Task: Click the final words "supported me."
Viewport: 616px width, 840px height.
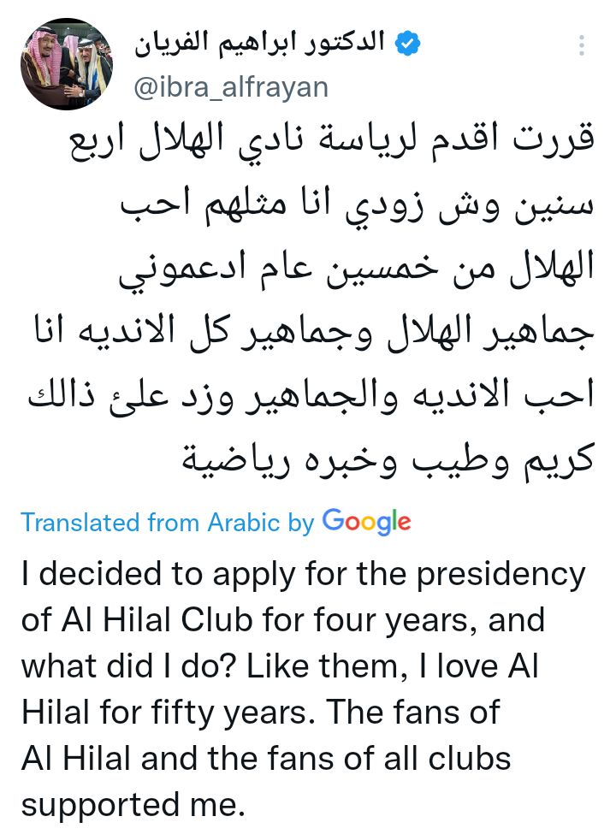Action: pyautogui.click(x=133, y=807)
